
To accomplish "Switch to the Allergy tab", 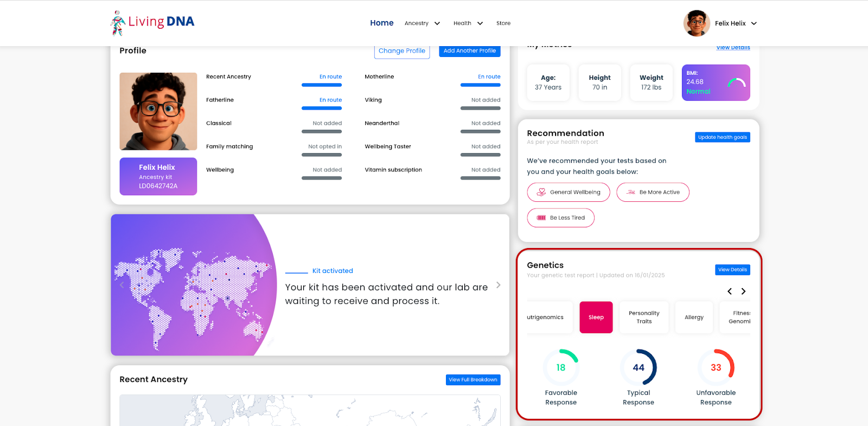I will coord(694,317).
